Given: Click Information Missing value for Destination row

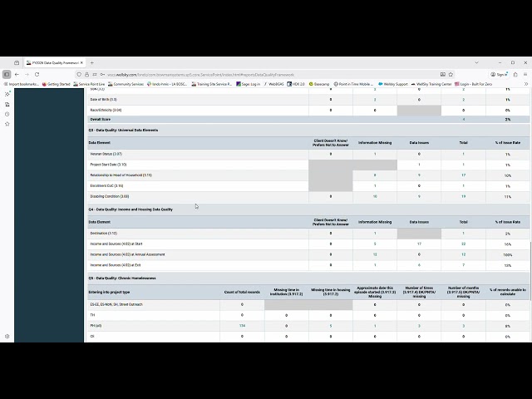Looking at the screenshot, I should 375,234.
